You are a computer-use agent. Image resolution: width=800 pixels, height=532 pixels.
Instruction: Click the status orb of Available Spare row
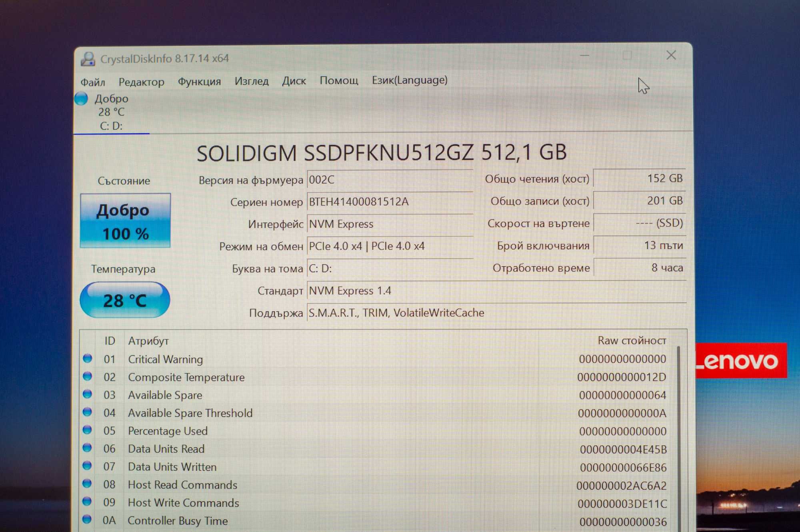click(x=88, y=394)
